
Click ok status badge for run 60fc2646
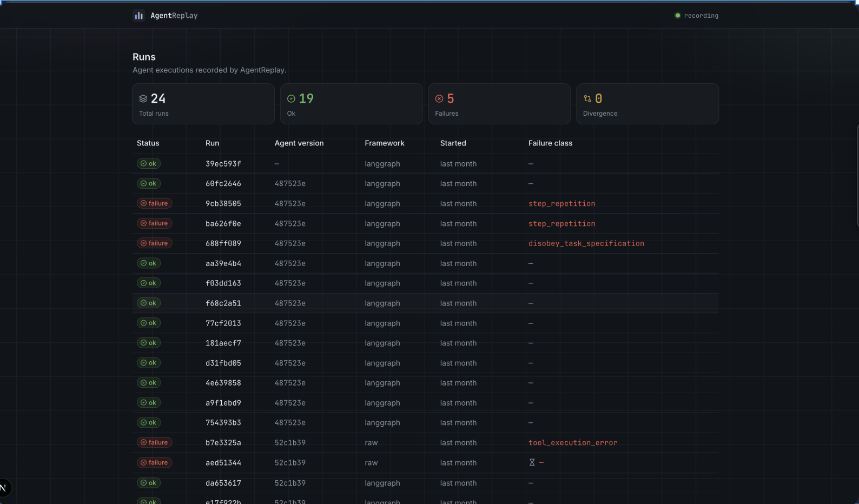point(149,183)
